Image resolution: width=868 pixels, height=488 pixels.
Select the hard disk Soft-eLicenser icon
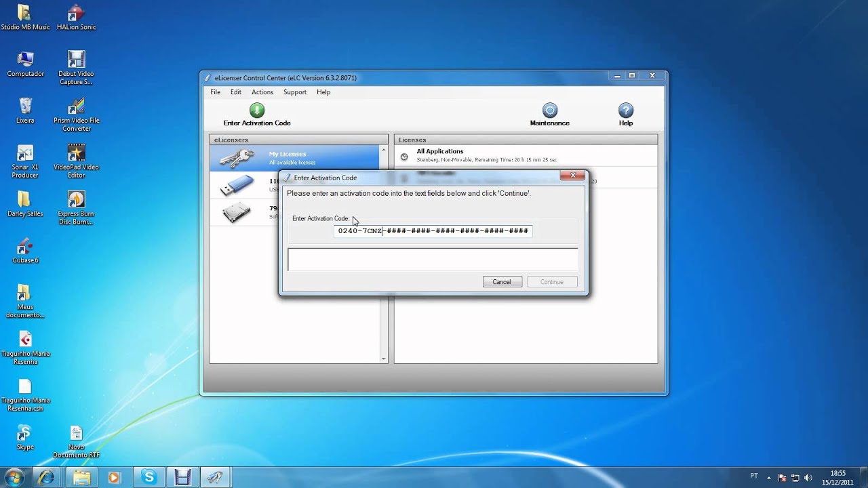[x=237, y=212]
